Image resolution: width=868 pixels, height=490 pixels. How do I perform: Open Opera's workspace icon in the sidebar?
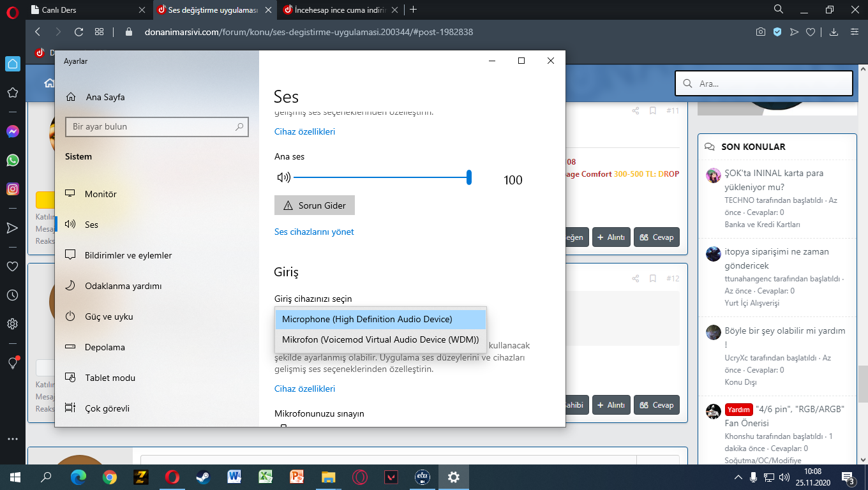pyautogui.click(x=12, y=64)
